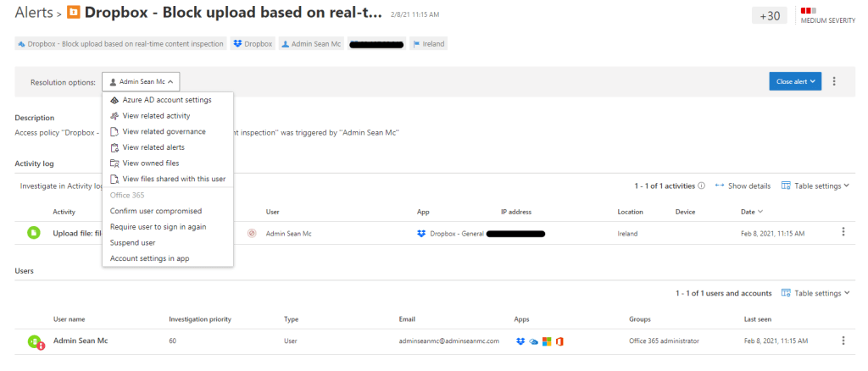Click the Microsoft logo icon in Apps column
The image size is (868, 371).
coord(547,341)
